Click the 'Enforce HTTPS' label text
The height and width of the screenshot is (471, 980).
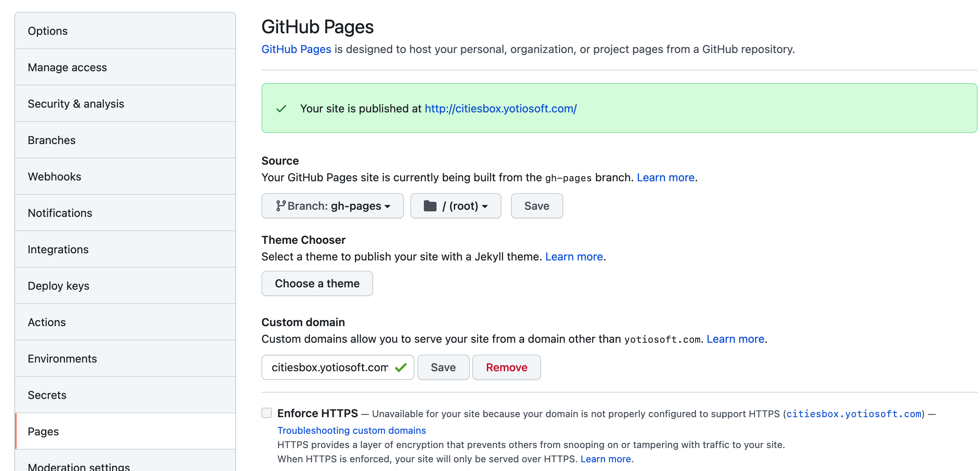[x=318, y=413]
